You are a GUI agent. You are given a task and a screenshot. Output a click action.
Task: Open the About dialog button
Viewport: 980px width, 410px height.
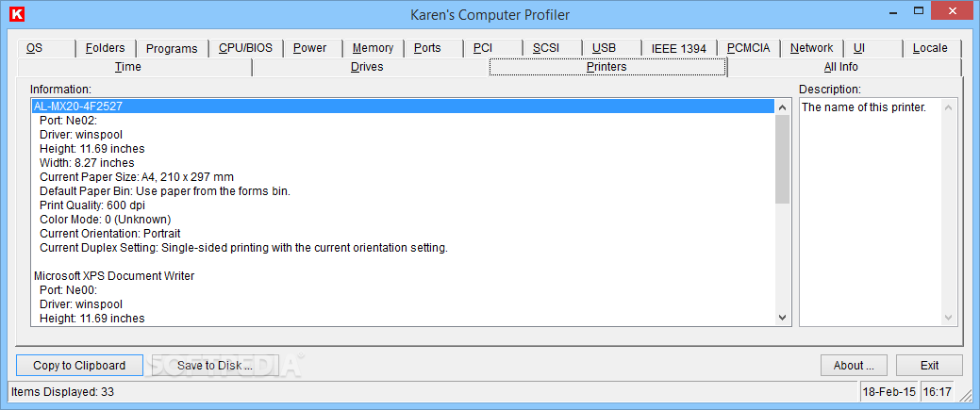854,366
